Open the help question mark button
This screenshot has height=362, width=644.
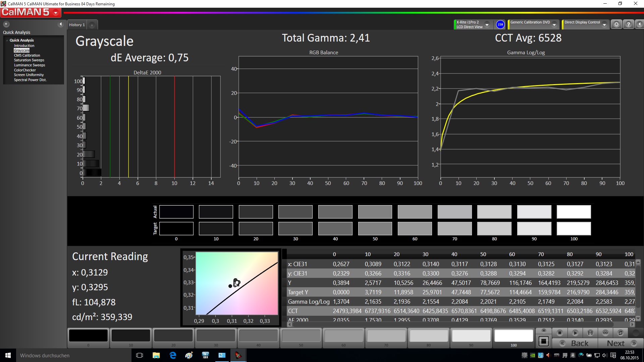coord(628,24)
